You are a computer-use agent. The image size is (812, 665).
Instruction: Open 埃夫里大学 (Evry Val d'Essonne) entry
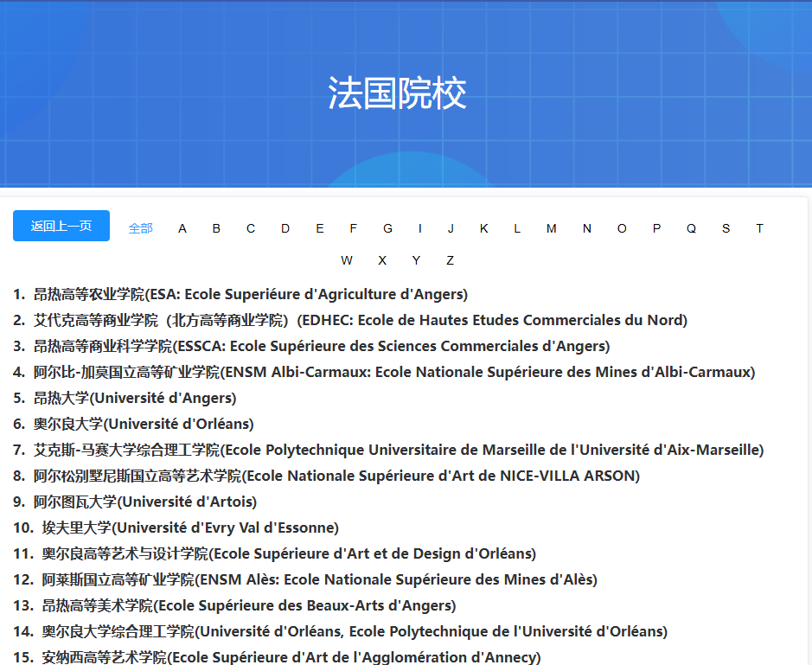click(190, 528)
